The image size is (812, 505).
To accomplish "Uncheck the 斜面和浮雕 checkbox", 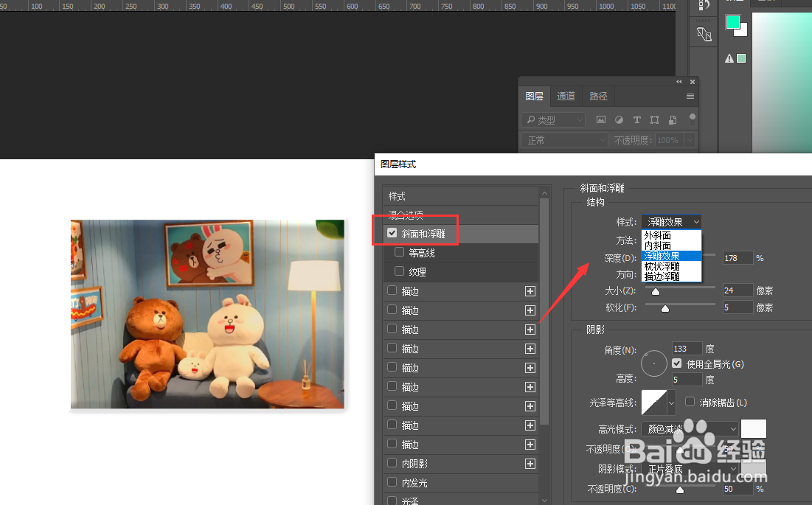I will [392, 233].
